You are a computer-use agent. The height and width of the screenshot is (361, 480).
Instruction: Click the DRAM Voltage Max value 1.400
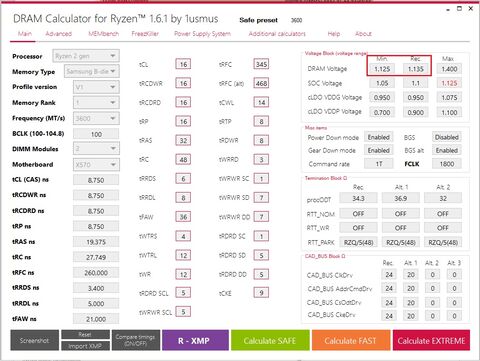pyautogui.click(x=449, y=69)
